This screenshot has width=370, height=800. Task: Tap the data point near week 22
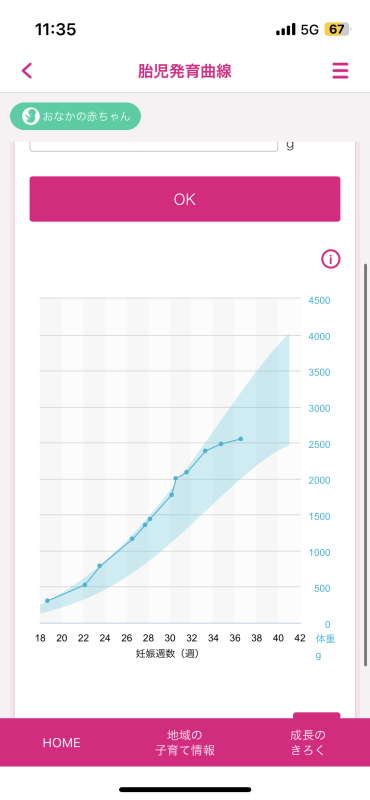pyautogui.click(x=85, y=585)
